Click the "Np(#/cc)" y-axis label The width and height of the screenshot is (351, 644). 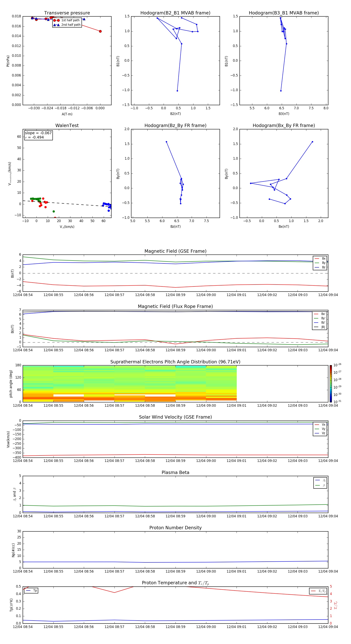tap(13, 550)
